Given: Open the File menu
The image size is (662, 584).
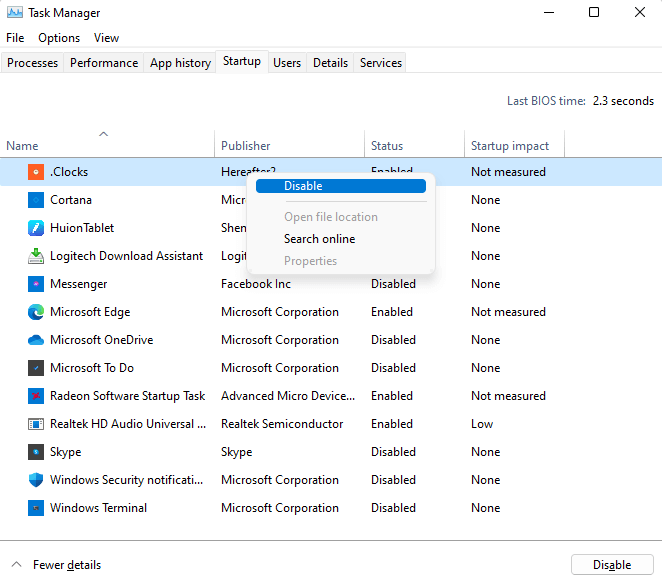Looking at the screenshot, I should pyautogui.click(x=15, y=38).
